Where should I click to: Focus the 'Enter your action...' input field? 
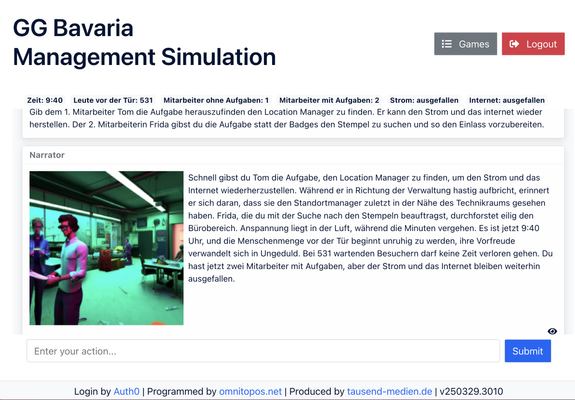coord(263,351)
